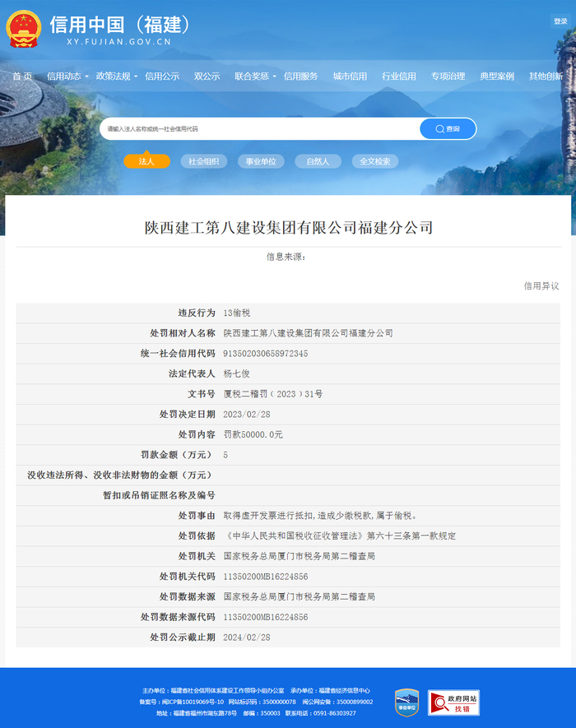
Task: Click the 处罚相对人名称 company value
Action: (308, 333)
